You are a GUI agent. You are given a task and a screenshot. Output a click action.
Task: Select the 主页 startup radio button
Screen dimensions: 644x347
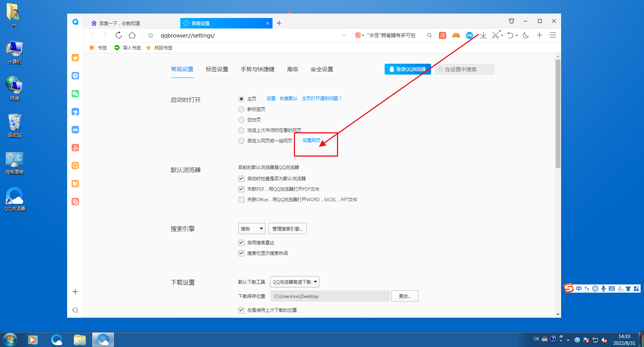(241, 99)
